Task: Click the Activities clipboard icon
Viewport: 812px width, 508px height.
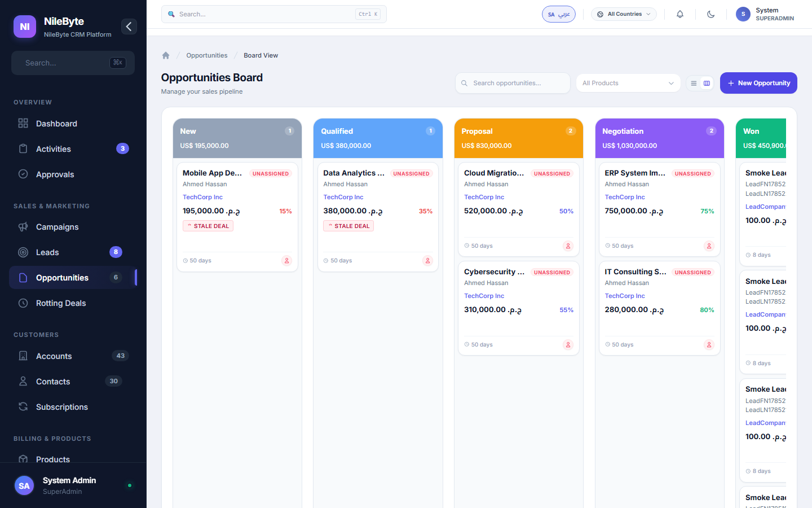Action: (x=23, y=148)
